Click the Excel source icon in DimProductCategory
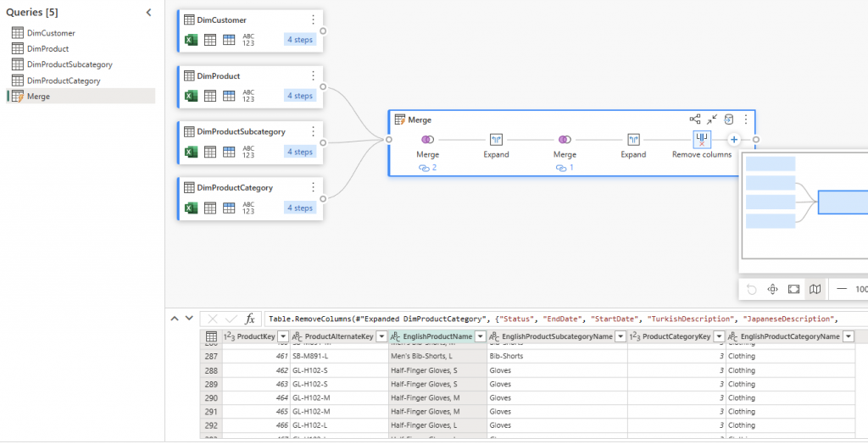 tap(192, 208)
